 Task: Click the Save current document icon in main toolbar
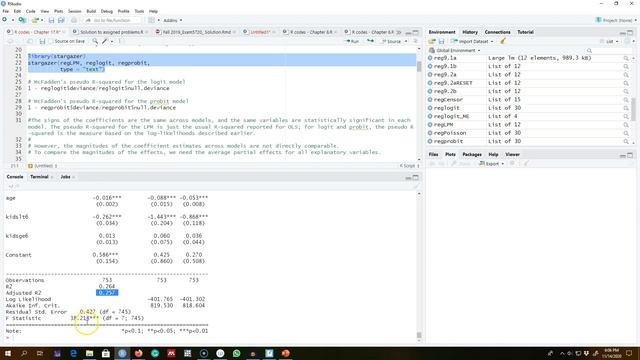tap(51, 20)
